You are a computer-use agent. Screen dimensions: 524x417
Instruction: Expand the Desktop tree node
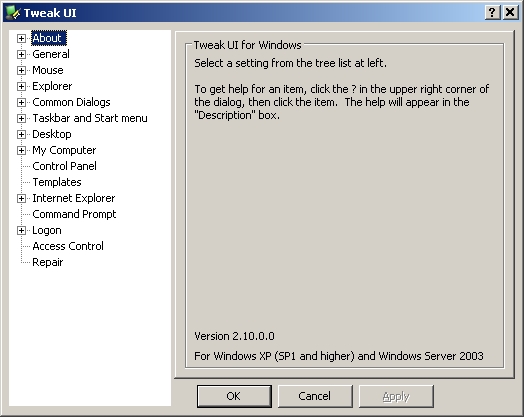pyautogui.click(x=21, y=134)
